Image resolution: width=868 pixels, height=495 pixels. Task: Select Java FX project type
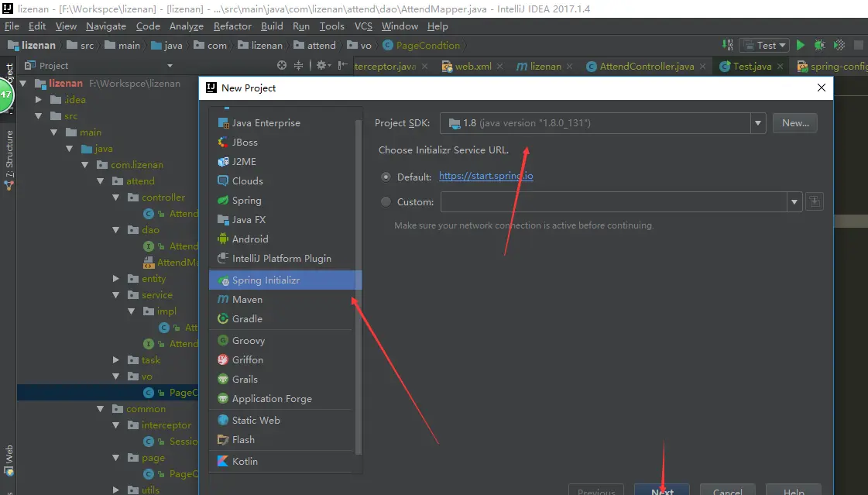pos(285,220)
